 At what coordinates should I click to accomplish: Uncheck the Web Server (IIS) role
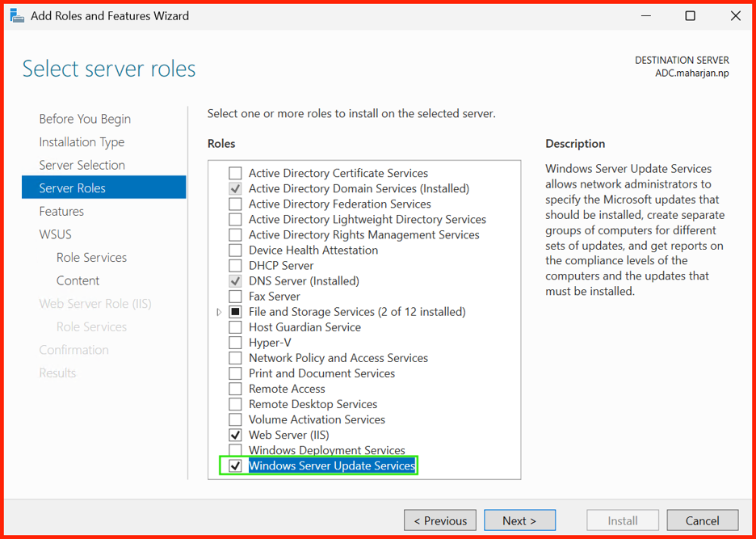click(x=235, y=436)
